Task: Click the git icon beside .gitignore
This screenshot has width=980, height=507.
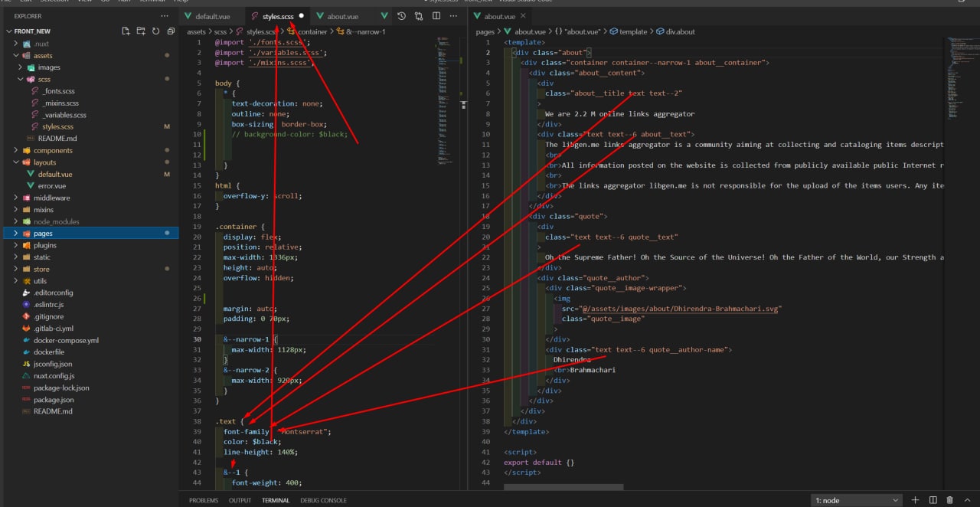Action: coord(26,316)
